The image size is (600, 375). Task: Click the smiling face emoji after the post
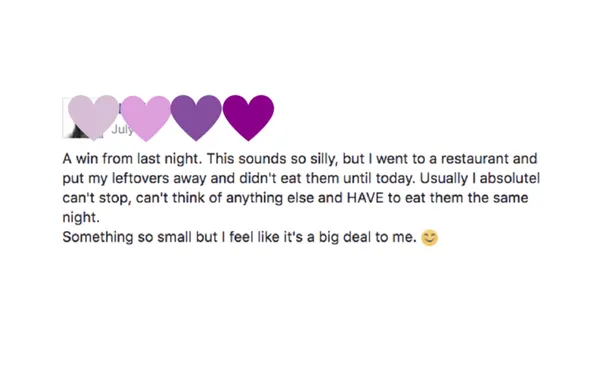click(x=429, y=238)
